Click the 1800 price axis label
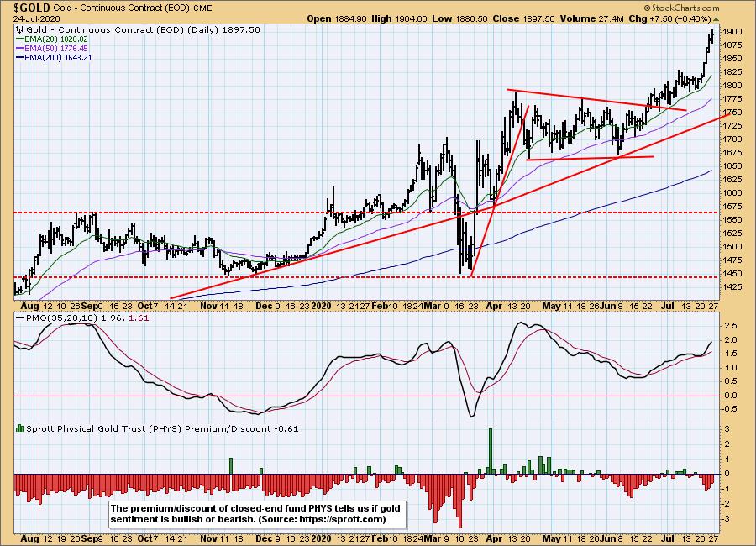756x546 pixels. click(732, 86)
